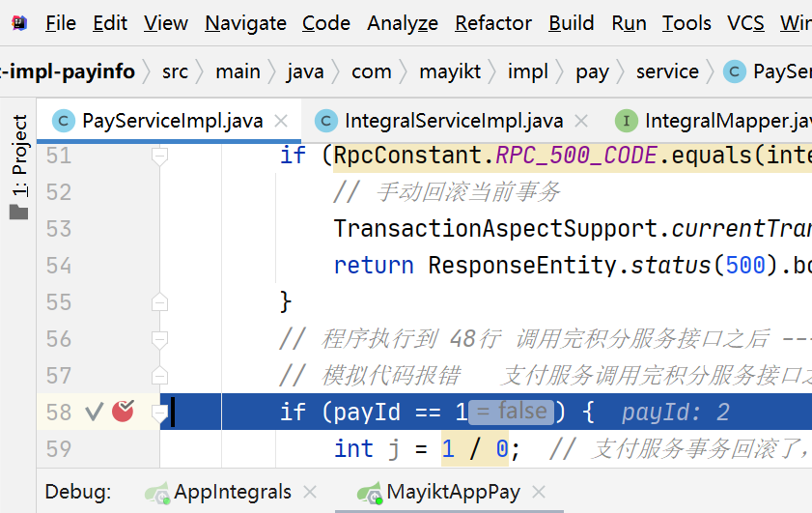The image size is (812, 513).
Task: Open the Edit menu
Action: click(110, 23)
